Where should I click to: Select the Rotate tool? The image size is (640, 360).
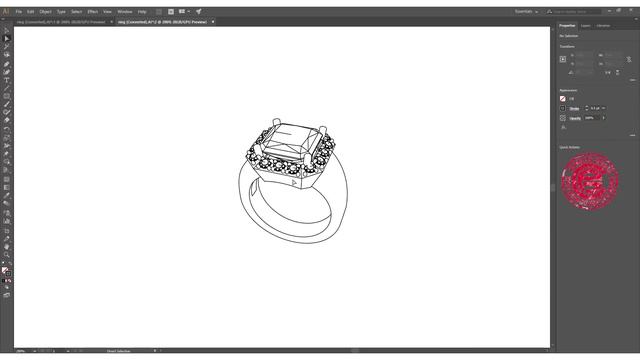point(7,129)
